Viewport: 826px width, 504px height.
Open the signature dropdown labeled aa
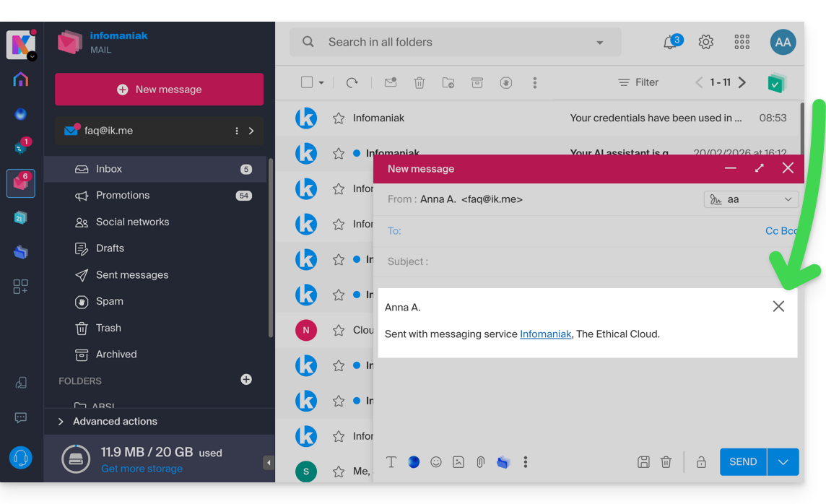click(x=751, y=199)
